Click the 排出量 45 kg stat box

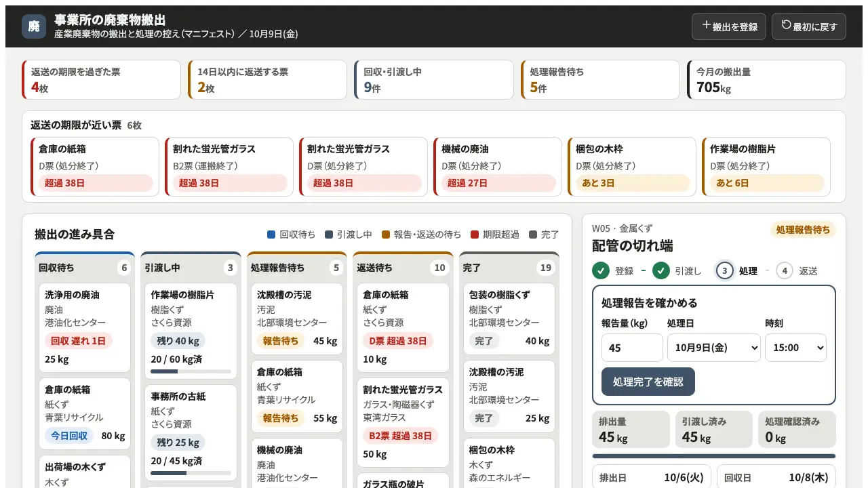(x=631, y=430)
